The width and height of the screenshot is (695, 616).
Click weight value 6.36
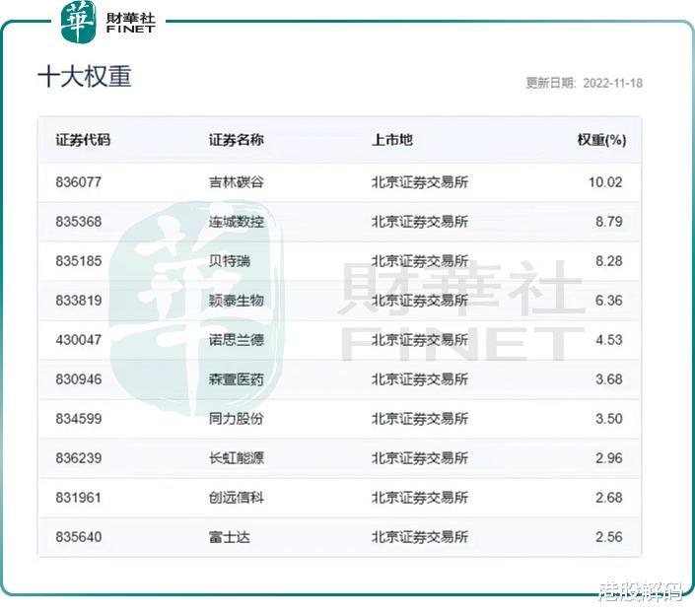coord(609,301)
